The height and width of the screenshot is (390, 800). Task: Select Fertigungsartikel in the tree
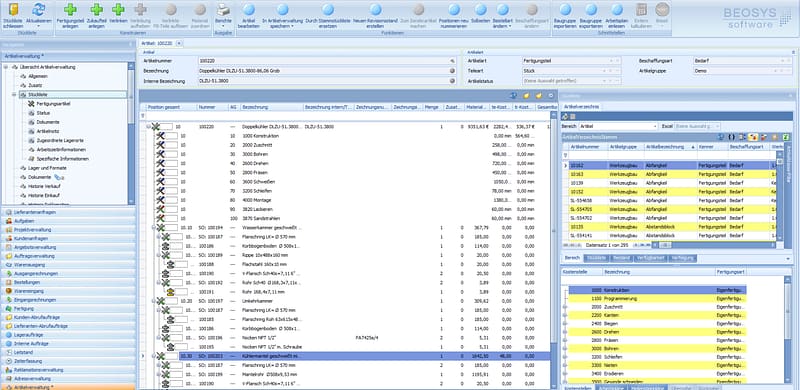point(53,104)
